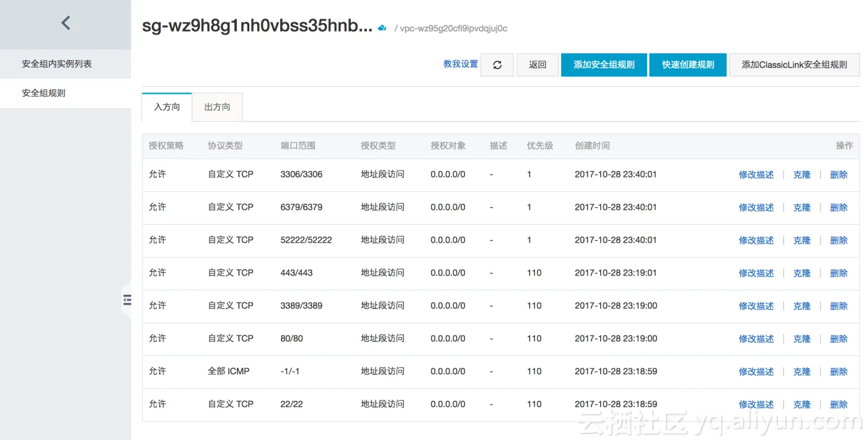Click the refresh icon button

click(x=497, y=65)
